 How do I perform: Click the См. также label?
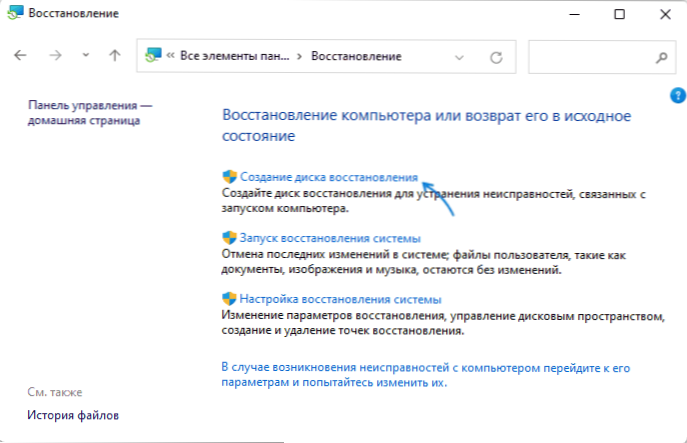55,392
